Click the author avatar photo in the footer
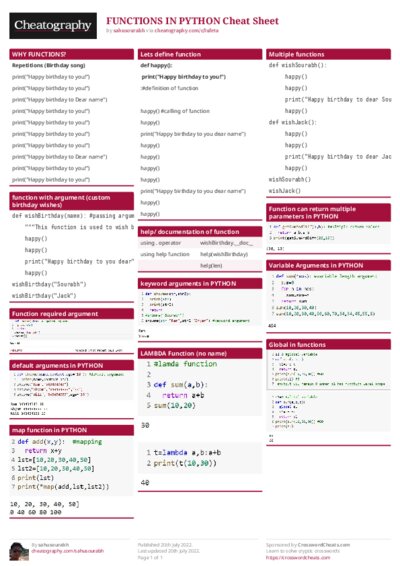Viewport: 400px width, 566px height. point(19,551)
